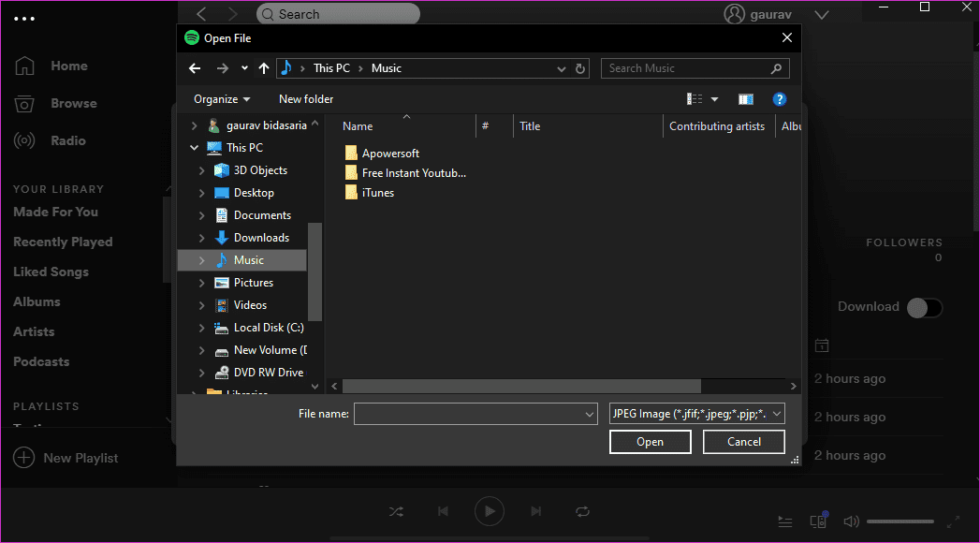Viewport: 980px width, 543px height.
Task: Open Made For You library section
Action: click(55, 213)
